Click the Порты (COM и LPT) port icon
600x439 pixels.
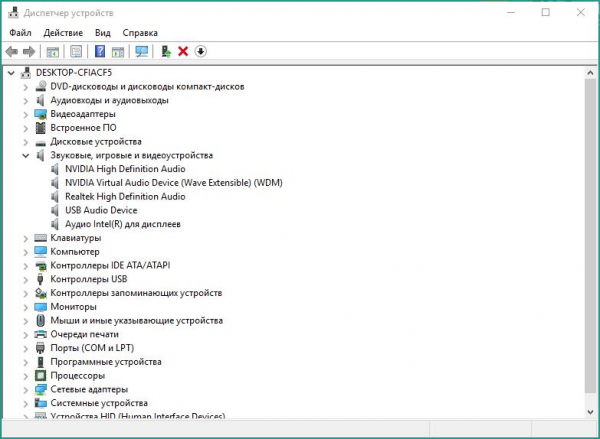[x=41, y=348]
